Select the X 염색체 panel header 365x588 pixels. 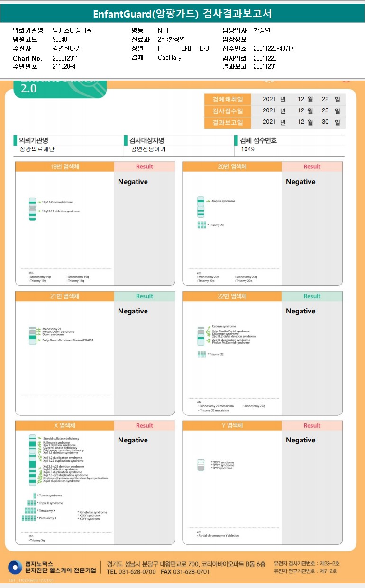click(x=65, y=425)
